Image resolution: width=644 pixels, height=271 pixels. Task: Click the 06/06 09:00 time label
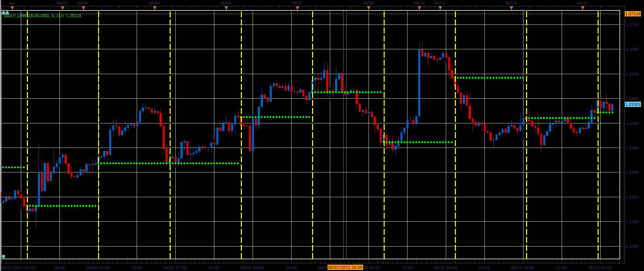click(x=252, y=268)
